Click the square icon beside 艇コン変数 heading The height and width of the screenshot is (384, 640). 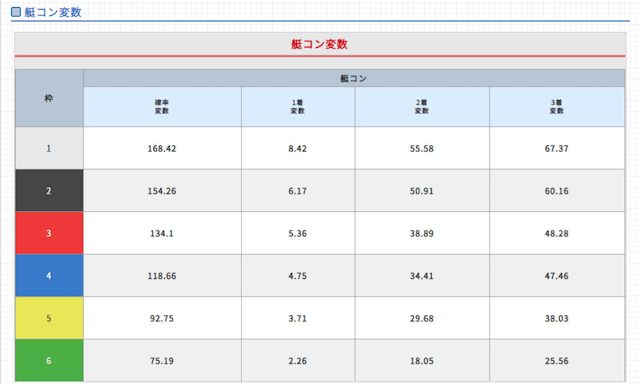(x=16, y=12)
